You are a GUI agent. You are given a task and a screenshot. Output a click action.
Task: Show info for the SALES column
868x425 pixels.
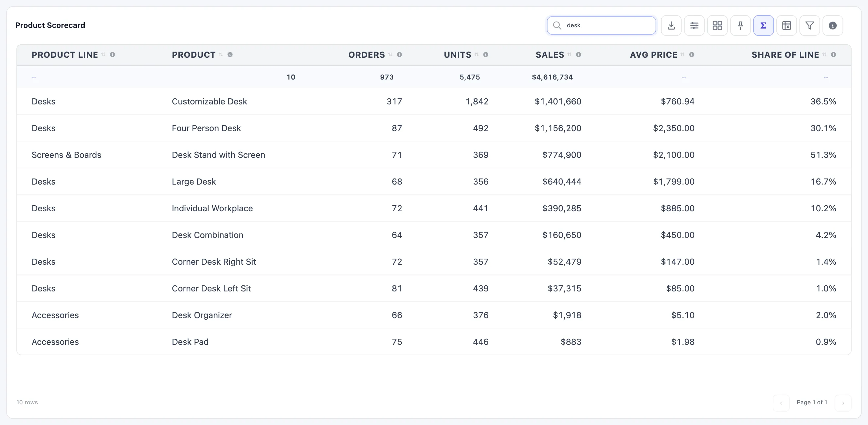578,55
